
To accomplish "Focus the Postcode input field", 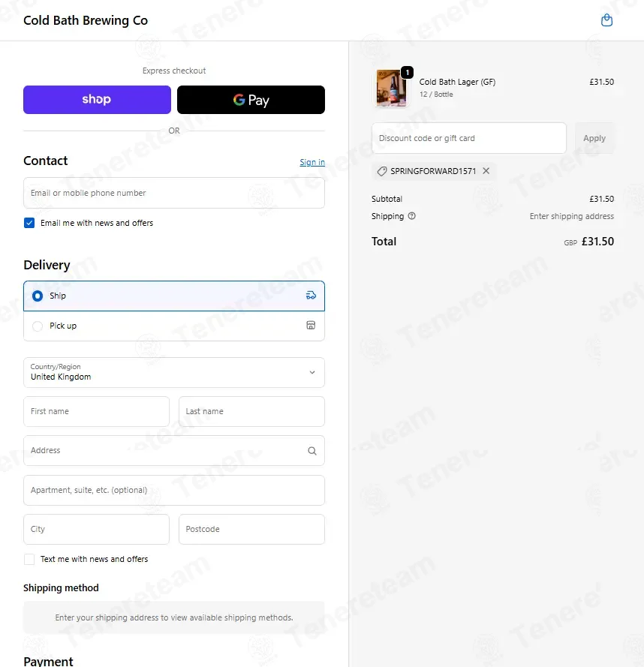I will tap(251, 529).
